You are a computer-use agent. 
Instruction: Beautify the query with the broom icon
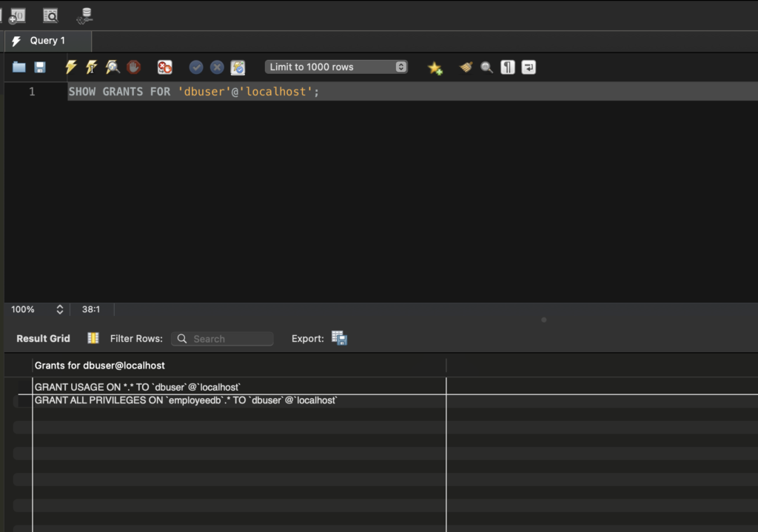pyautogui.click(x=466, y=67)
